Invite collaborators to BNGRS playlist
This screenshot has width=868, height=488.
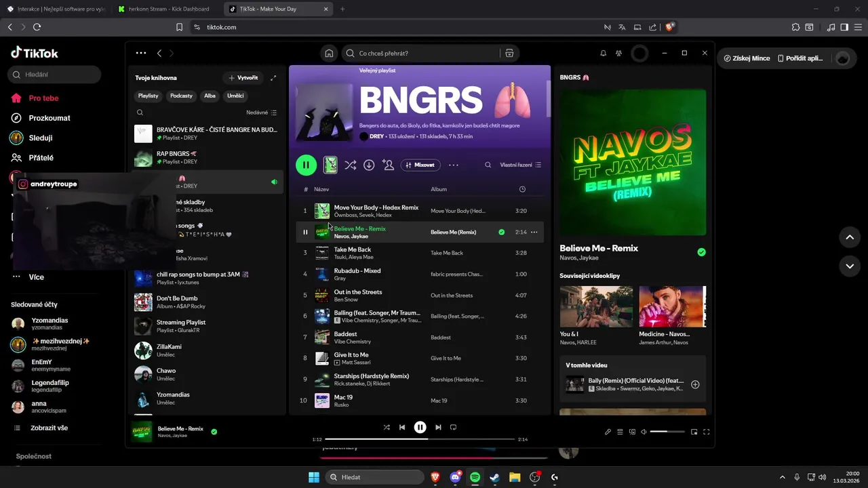coord(388,165)
